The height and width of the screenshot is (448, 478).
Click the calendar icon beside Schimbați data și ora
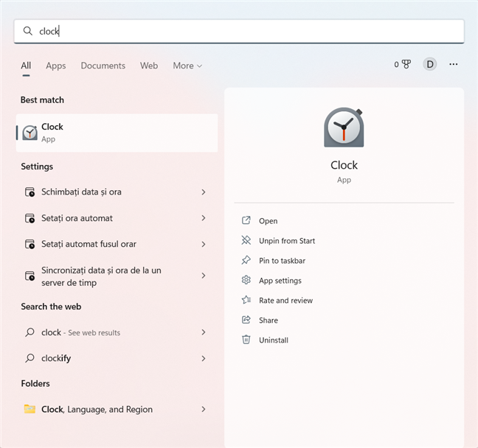[30, 192]
